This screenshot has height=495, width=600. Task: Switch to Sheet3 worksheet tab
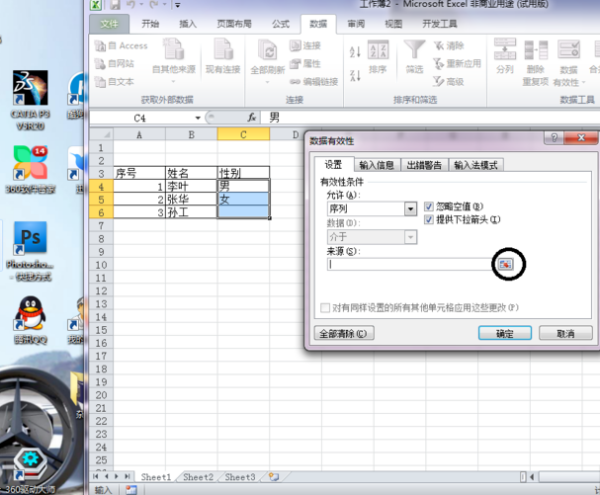pos(240,477)
